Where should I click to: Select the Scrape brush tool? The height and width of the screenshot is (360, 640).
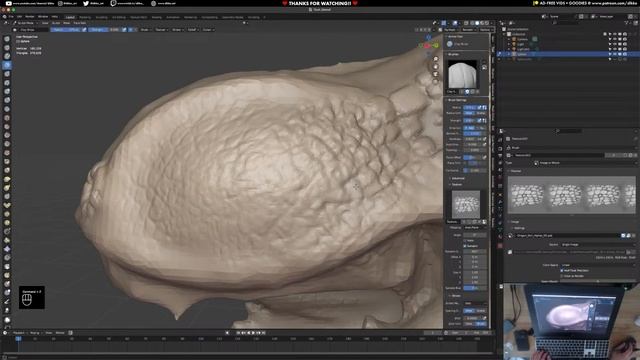coord(7,144)
